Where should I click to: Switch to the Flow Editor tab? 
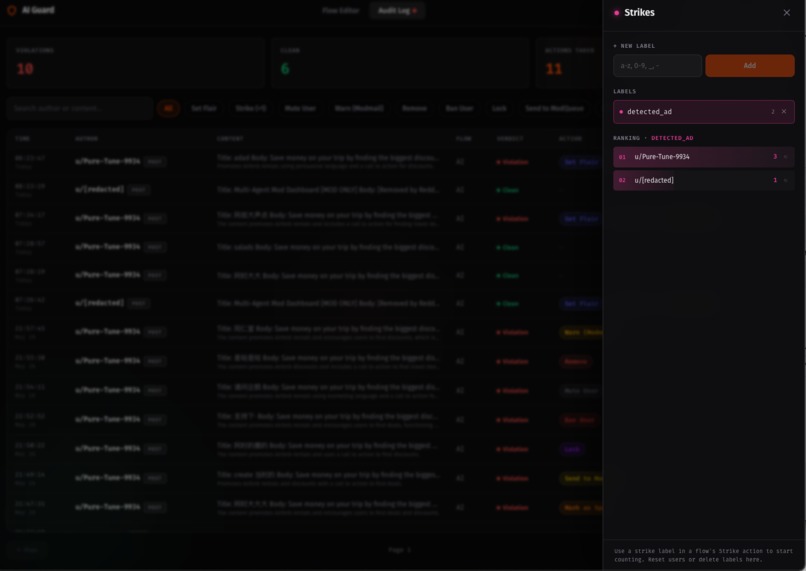340,10
